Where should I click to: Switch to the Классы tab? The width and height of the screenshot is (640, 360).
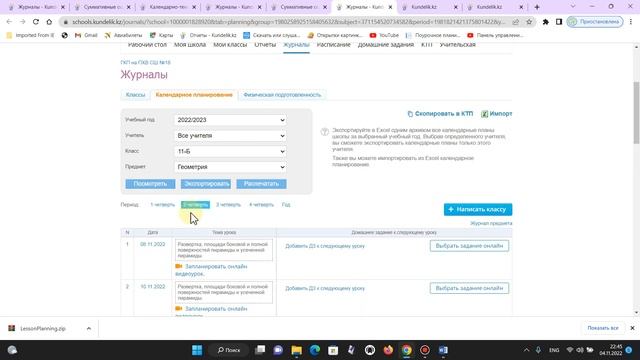(x=136, y=95)
